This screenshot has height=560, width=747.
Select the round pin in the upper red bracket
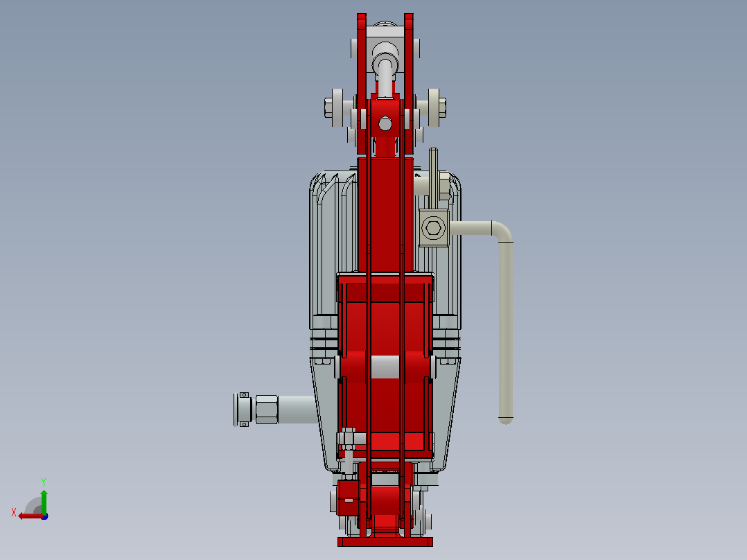point(385,124)
